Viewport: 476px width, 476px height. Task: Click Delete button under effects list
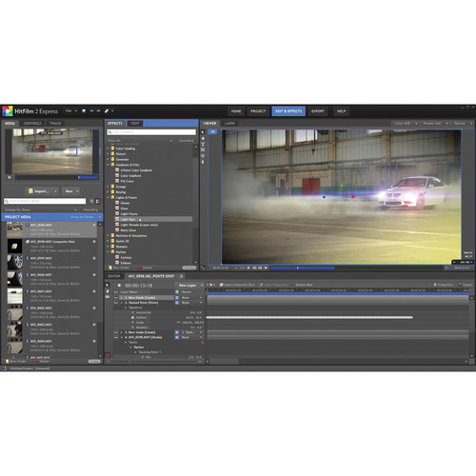[x=145, y=268]
